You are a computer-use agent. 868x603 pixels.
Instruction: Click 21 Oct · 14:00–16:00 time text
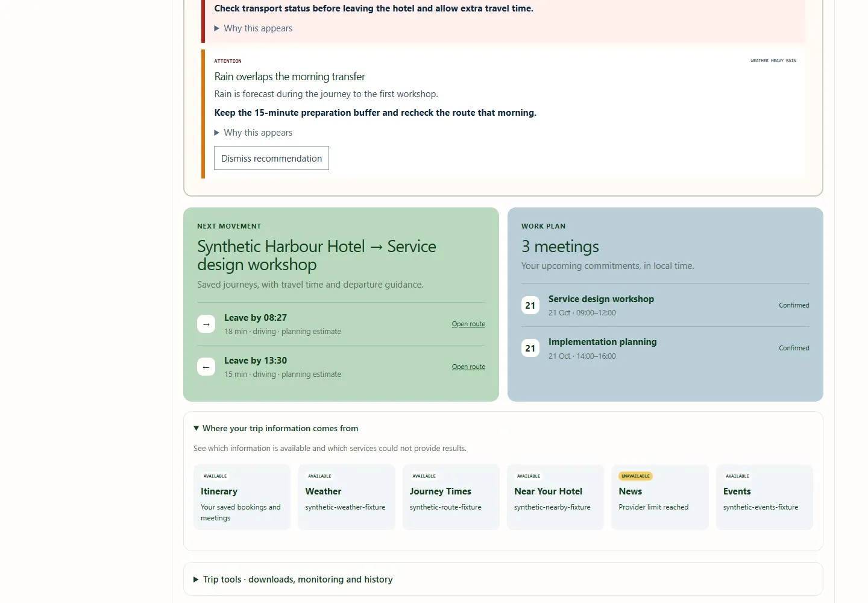click(x=582, y=356)
